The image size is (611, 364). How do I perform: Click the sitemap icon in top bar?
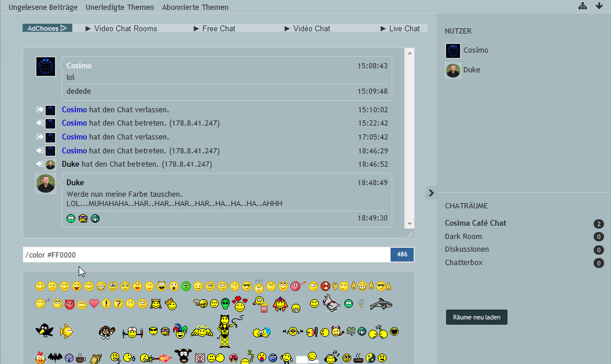point(583,6)
